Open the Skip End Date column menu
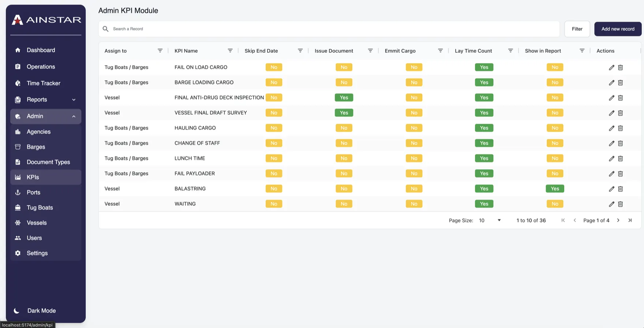This screenshot has width=644, height=328. 300,51
